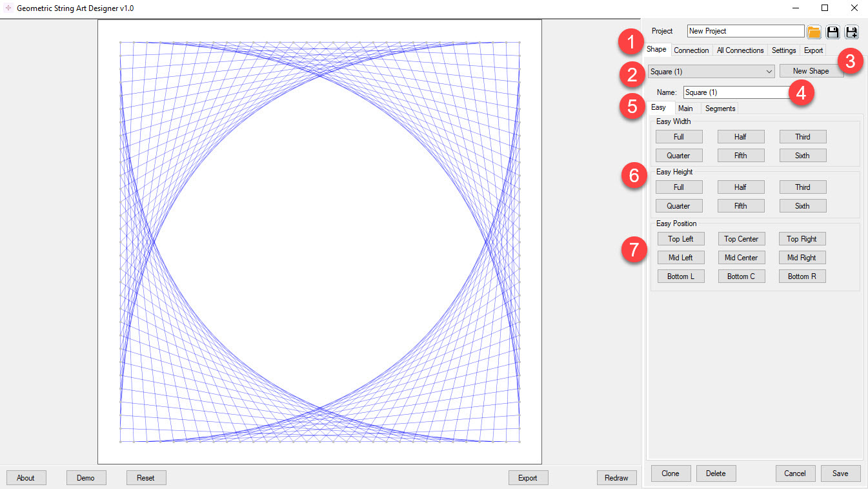
Task: Save the shape with Save button
Action: 840,473
